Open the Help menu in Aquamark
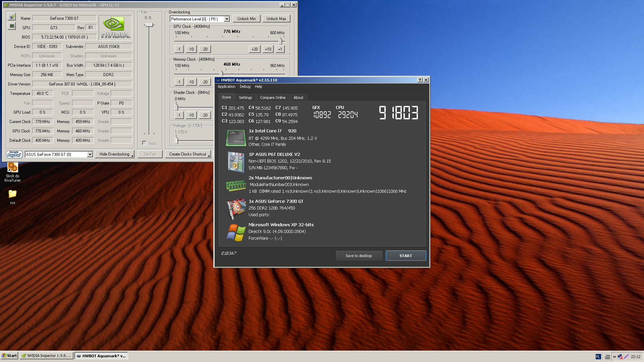 (258, 86)
